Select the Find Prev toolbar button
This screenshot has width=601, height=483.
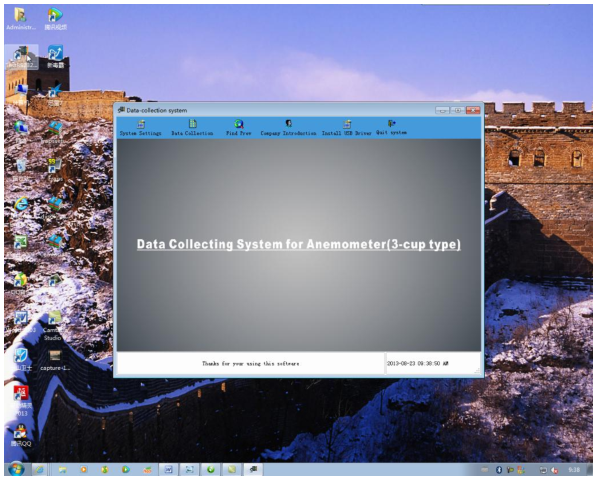pyautogui.click(x=238, y=127)
